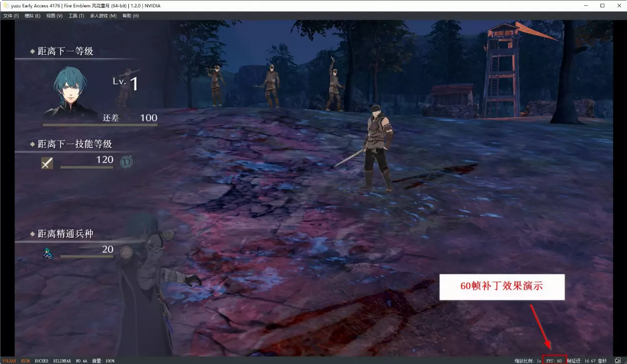This screenshot has width=627, height=364.
Task: Switch the BILINEAR scaling filter
Action: (62, 361)
